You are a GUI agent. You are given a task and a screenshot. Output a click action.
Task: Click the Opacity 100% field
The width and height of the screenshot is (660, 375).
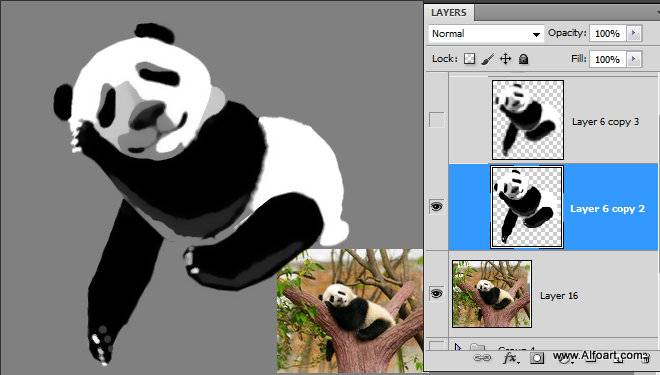(x=608, y=34)
